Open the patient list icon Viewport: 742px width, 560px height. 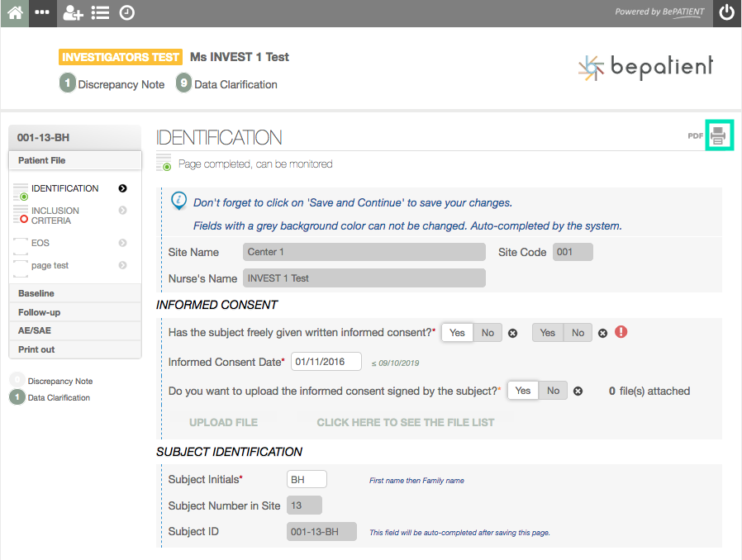100,13
